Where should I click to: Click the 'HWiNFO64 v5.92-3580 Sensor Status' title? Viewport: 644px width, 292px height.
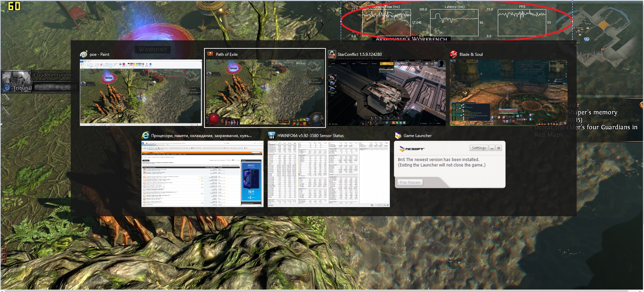(x=310, y=136)
